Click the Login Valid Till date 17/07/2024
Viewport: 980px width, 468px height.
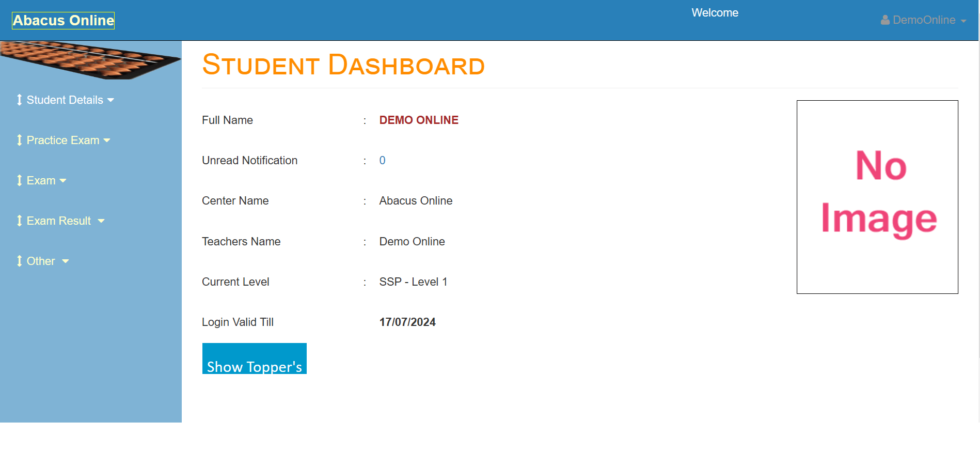coord(407,322)
